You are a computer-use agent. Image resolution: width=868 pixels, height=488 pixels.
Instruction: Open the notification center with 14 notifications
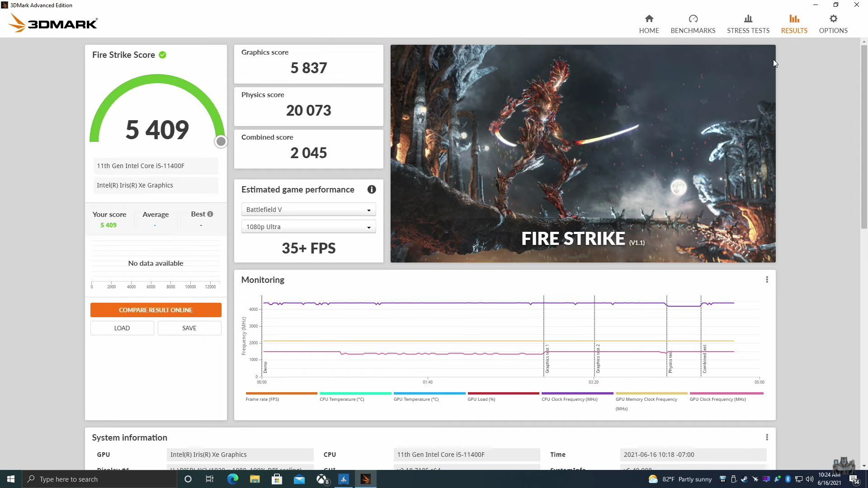[854, 479]
